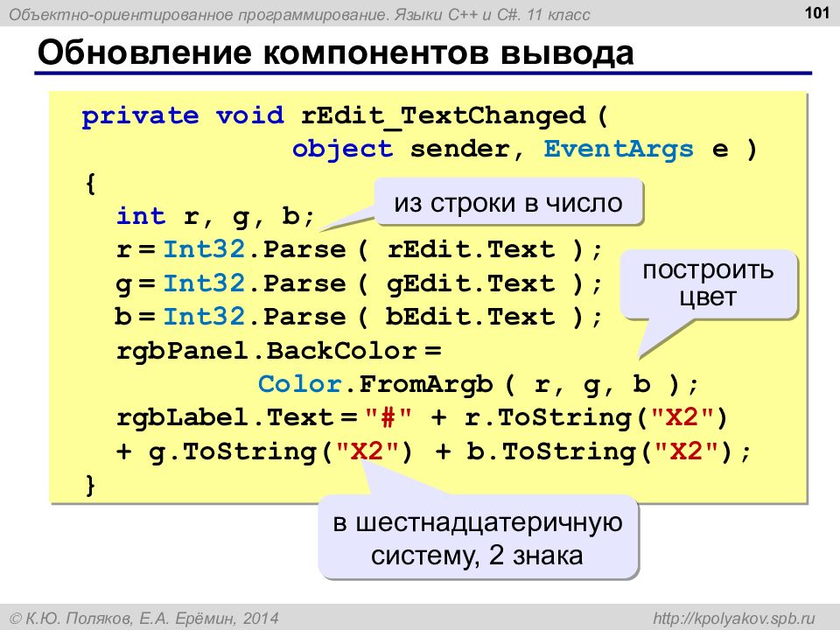Click the code line 'Color.FromArgb ( r, g, b );'
Image resolution: width=840 pixels, height=630 pixels.
479,385
